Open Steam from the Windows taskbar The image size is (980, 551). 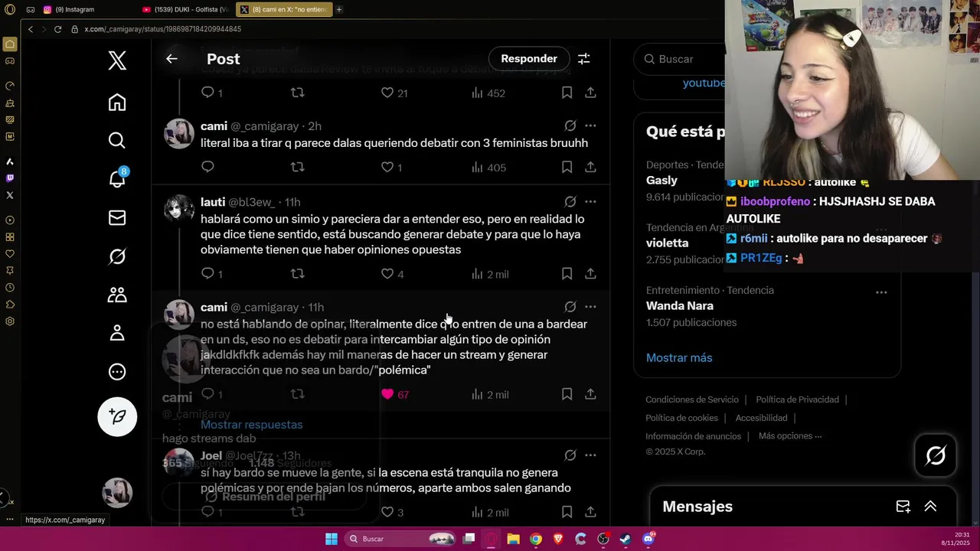pyautogui.click(x=626, y=539)
